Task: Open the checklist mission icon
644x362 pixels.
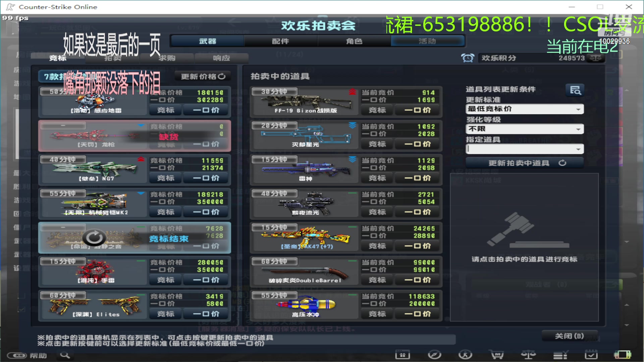Action: (x=560, y=355)
